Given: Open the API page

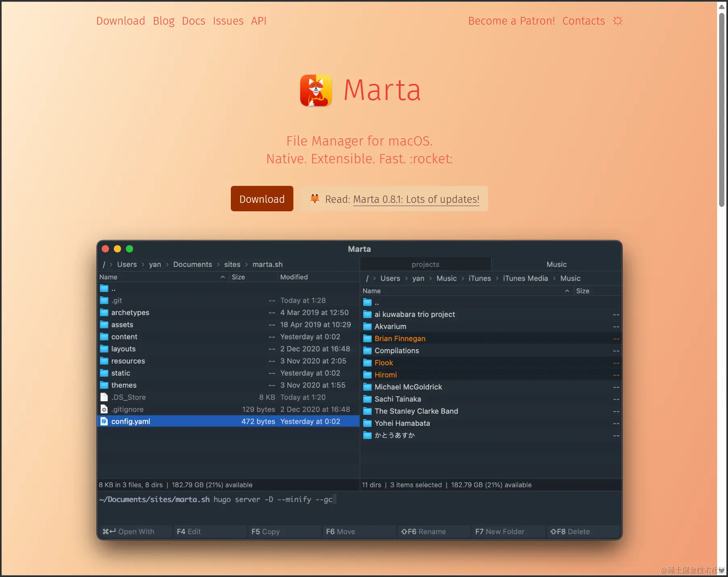Looking at the screenshot, I should pyautogui.click(x=259, y=21).
